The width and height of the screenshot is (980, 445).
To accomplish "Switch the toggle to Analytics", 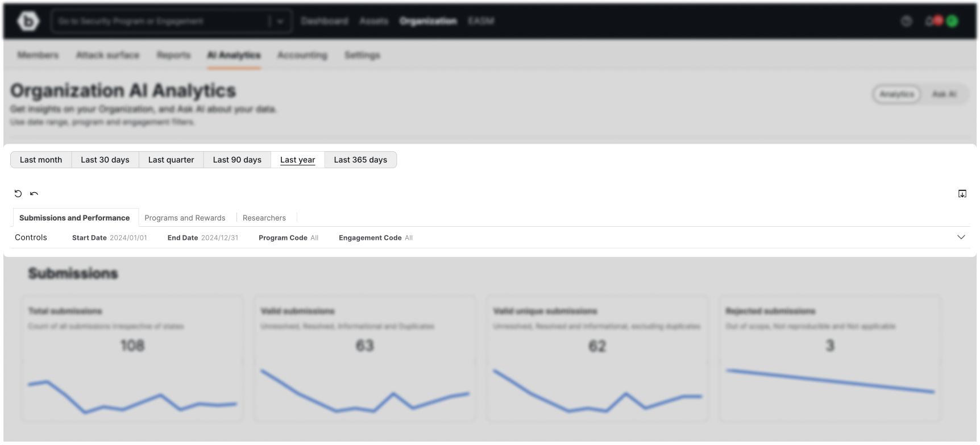I will [896, 94].
